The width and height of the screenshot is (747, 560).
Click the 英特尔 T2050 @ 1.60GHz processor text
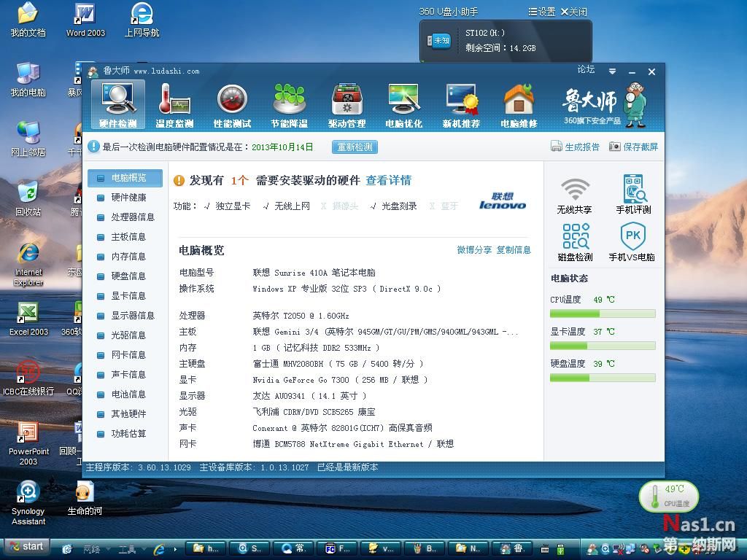(301, 316)
